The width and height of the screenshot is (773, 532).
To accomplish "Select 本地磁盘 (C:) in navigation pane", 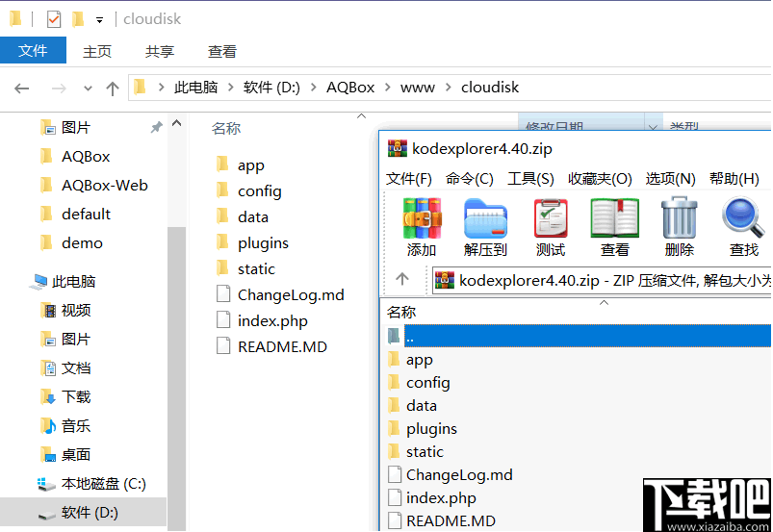I will 104,484.
